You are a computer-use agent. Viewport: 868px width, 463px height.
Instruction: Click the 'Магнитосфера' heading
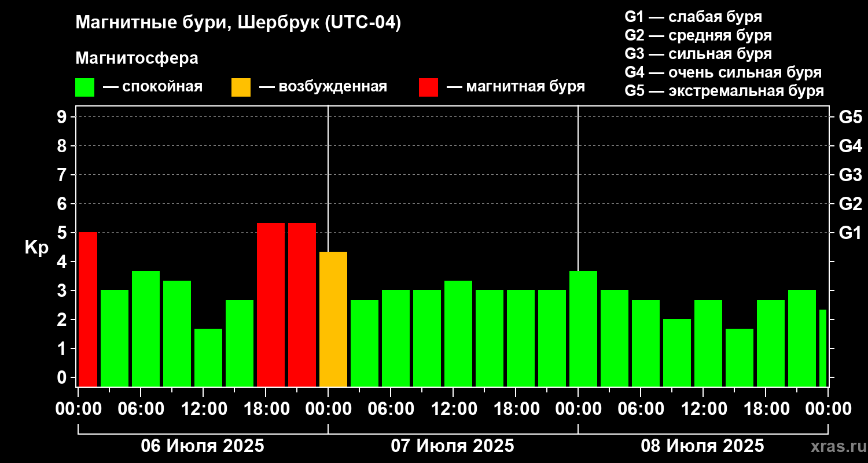[x=137, y=58]
